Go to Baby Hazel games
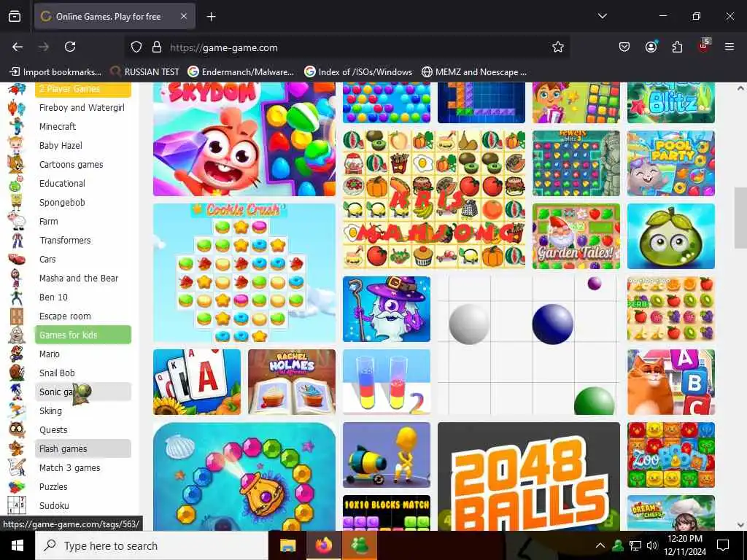 pyautogui.click(x=61, y=146)
